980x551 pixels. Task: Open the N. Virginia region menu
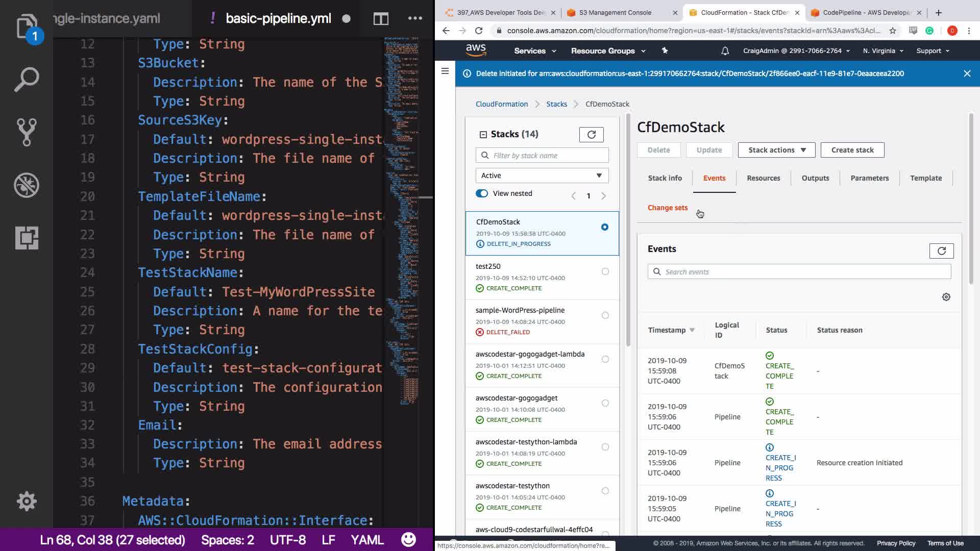[x=883, y=51]
